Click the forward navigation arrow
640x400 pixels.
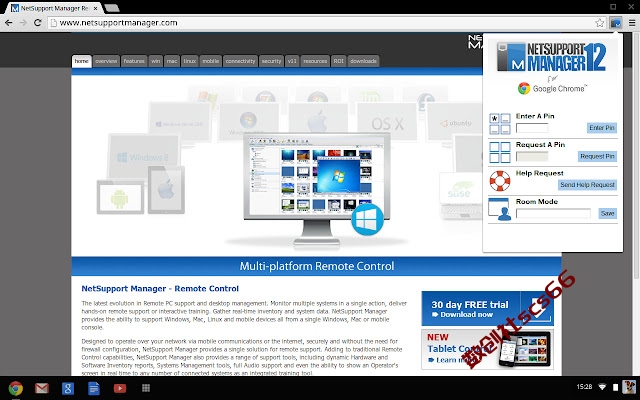coord(23,23)
